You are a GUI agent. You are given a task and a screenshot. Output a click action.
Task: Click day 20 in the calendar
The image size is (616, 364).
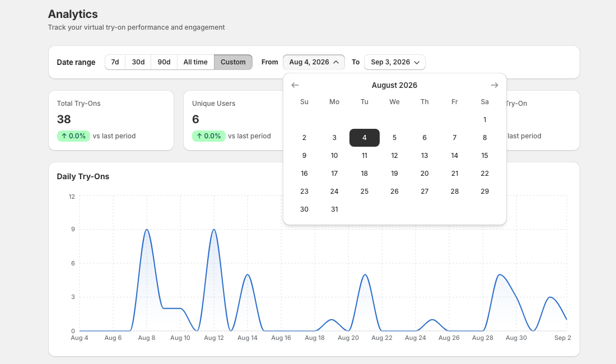click(x=424, y=174)
